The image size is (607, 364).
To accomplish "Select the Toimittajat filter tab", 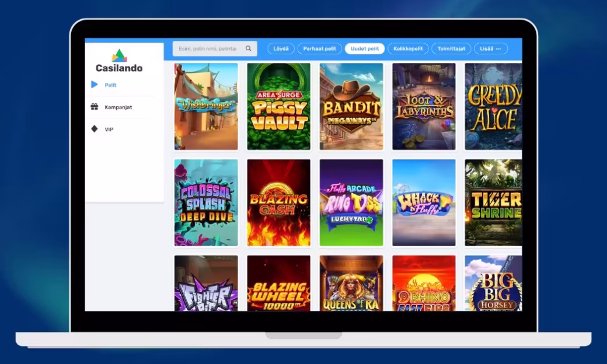I will 451,48.
